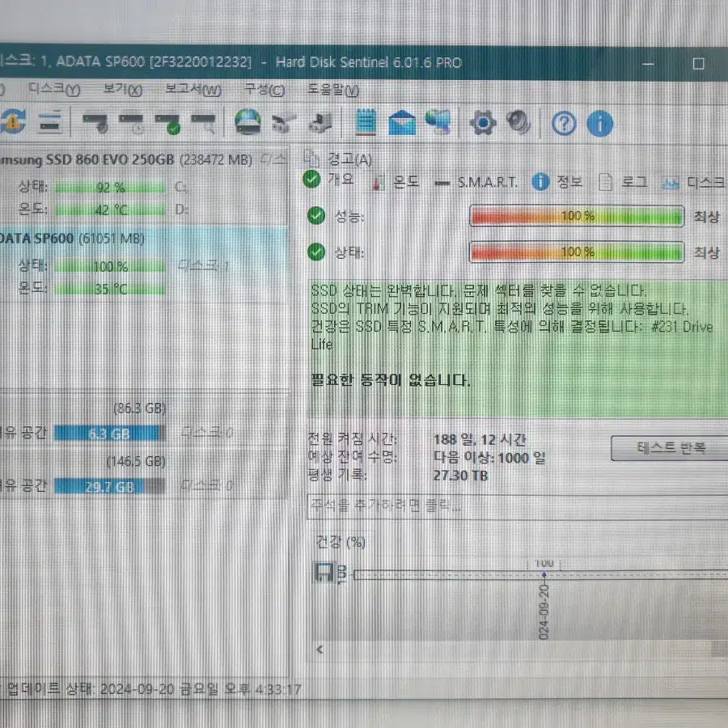Switch to the 로그 tab
Image resolution: width=728 pixels, height=728 pixels.
pyautogui.click(x=623, y=182)
